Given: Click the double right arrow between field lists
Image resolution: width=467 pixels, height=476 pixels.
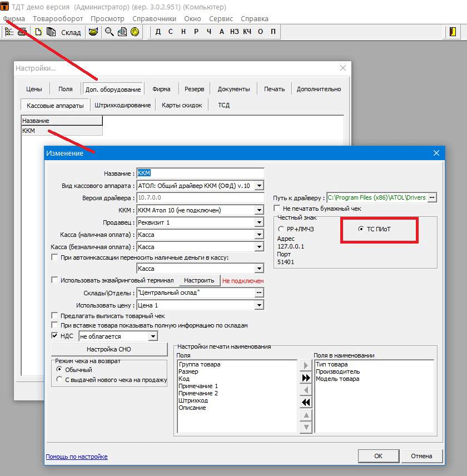Looking at the screenshot, I should (x=306, y=378).
